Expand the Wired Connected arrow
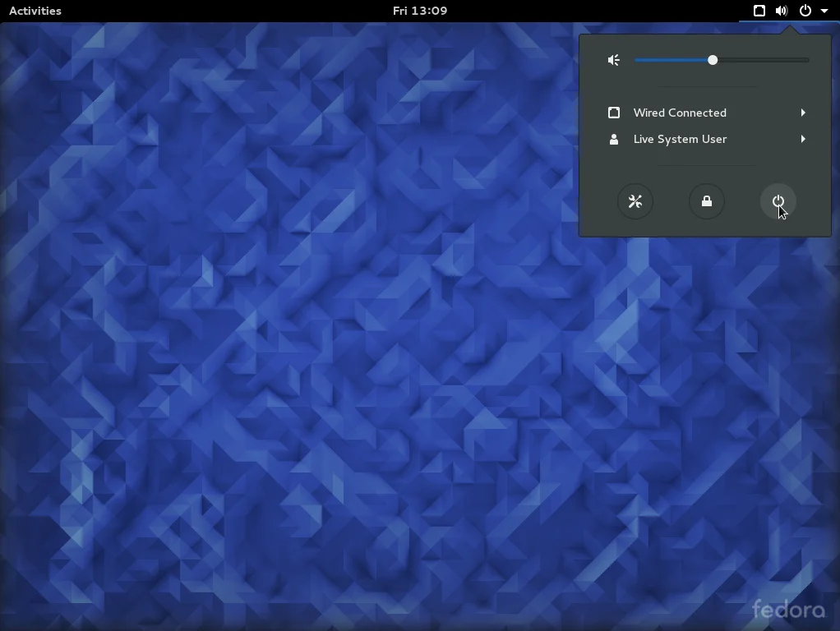 point(803,113)
